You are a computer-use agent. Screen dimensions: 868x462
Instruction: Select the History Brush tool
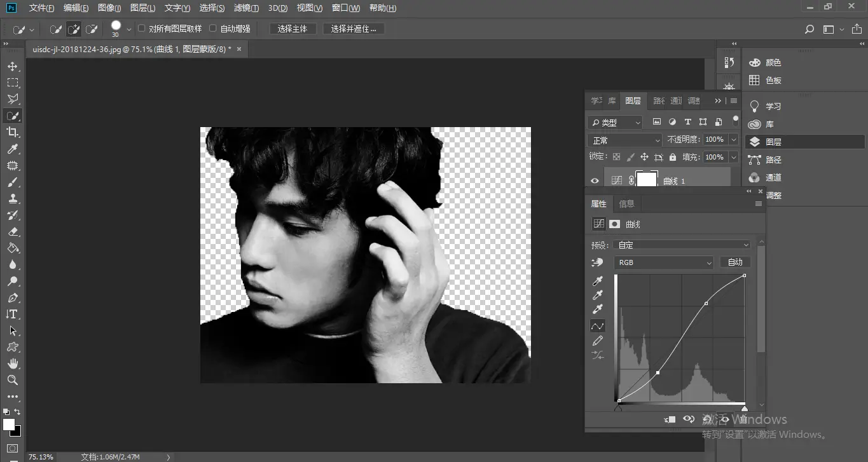point(13,215)
